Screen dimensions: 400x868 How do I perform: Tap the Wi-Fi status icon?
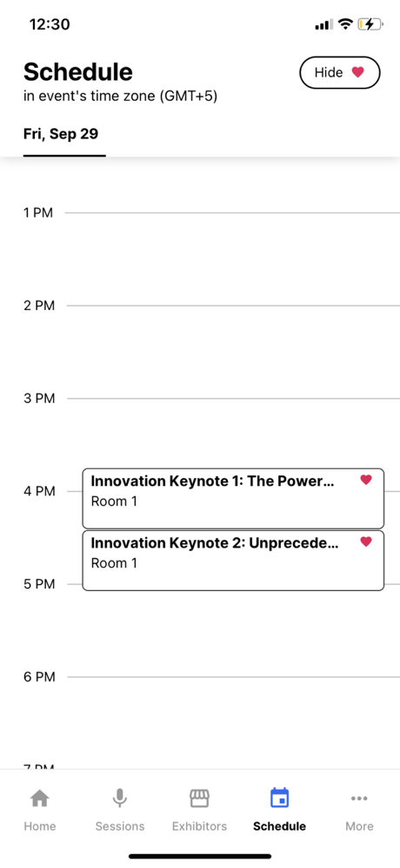pyautogui.click(x=346, y=24)
